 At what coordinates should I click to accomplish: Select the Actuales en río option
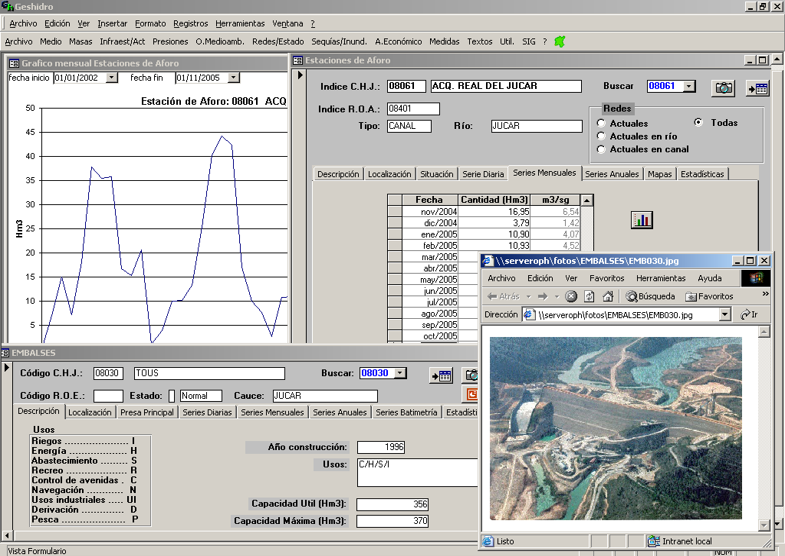601,136
